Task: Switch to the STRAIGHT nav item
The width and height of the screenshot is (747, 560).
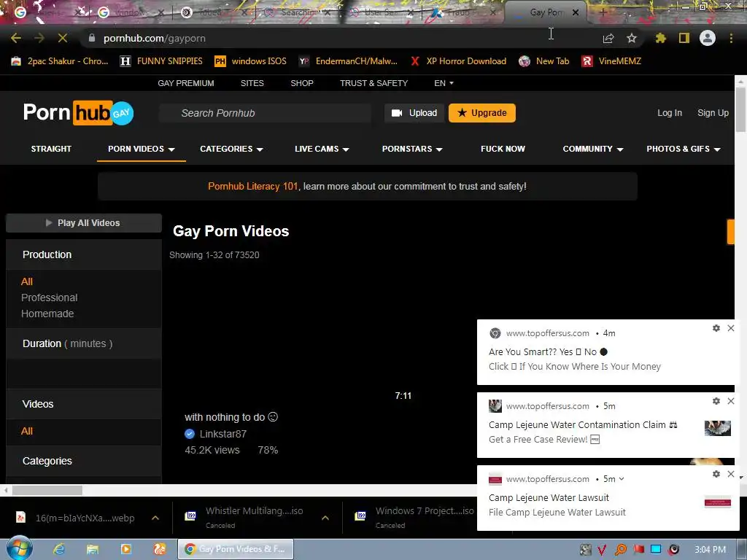Action: pyautogui.click(x=51, y=149)
